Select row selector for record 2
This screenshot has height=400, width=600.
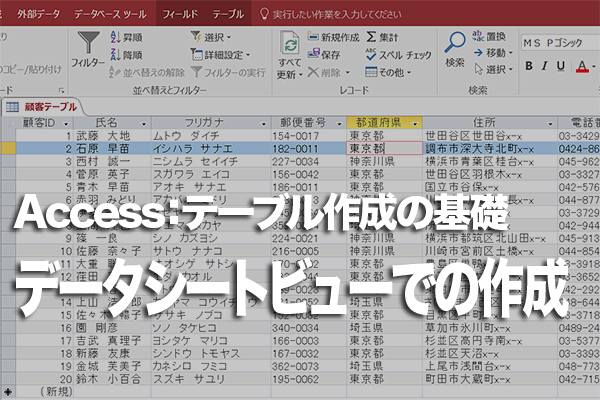click(8, 149)
